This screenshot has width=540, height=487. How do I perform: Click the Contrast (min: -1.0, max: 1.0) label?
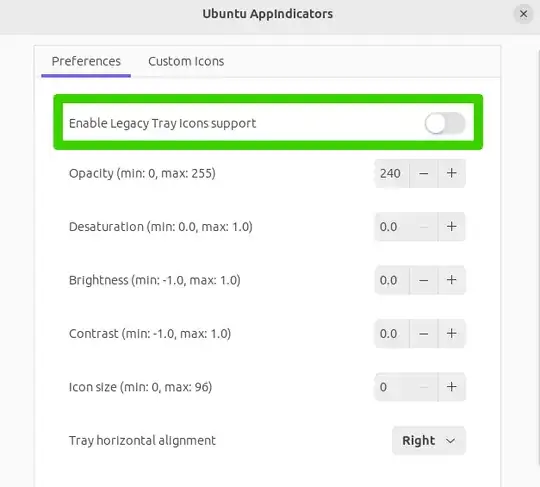pyautogui.click(x=150, y=333)
